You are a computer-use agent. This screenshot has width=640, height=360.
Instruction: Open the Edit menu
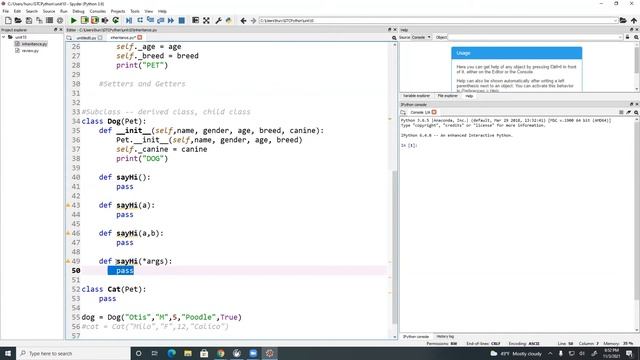click(17, 11)
